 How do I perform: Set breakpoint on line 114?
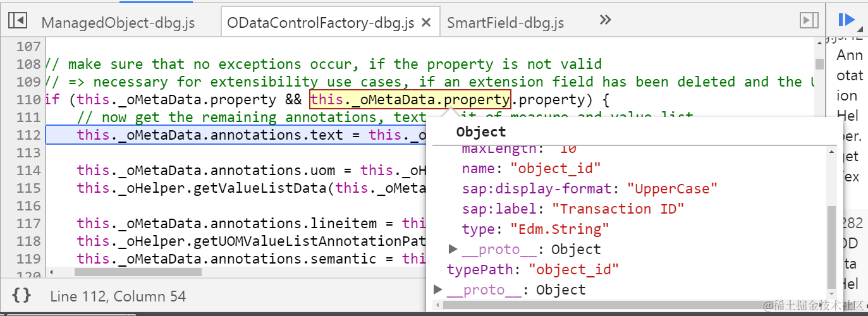point(28,170)
